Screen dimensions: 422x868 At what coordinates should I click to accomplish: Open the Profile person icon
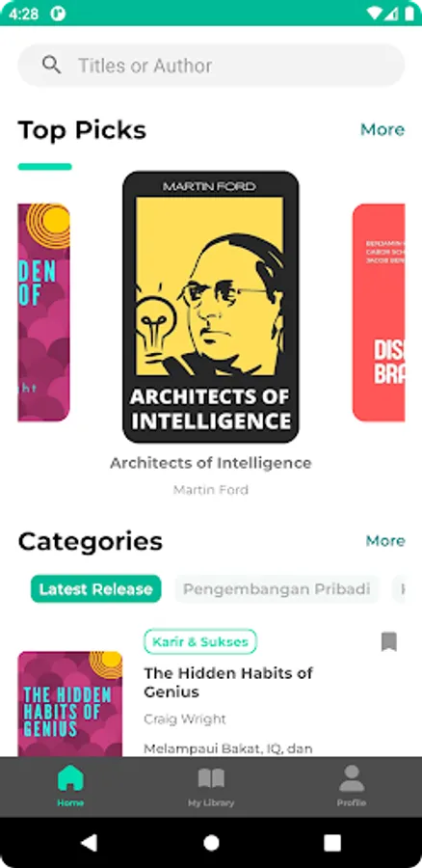pyautogui.click(x=352, y=778)
